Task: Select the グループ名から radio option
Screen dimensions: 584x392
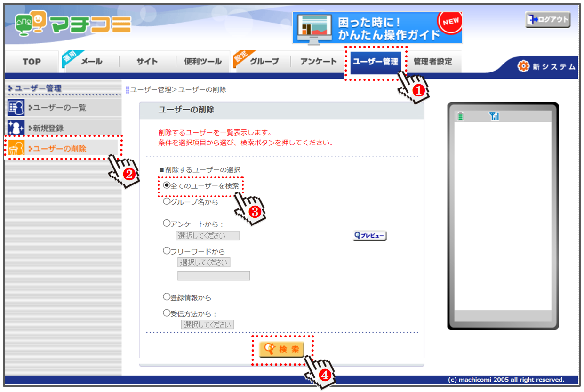Action: (x=167, y=201)
